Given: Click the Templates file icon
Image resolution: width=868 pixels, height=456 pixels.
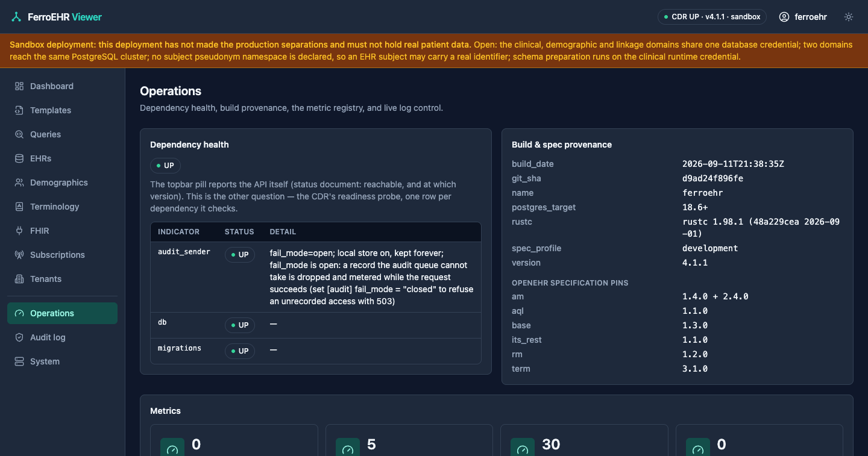Looking at the screenshot, I should pos(19,110).
